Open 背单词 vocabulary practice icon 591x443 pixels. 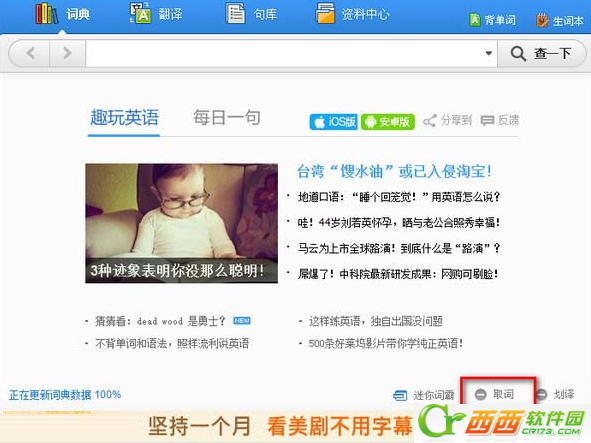pos(475,20)
